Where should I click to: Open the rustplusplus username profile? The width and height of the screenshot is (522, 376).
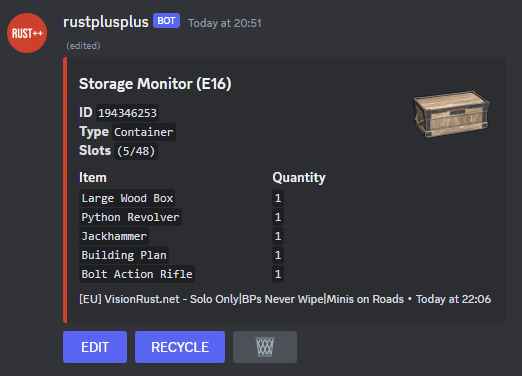pyautogui.click(x=106, y=22)
